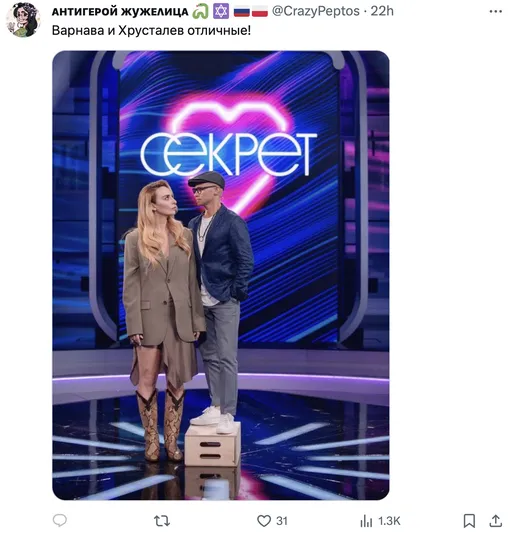This screenshot has height=539, width=510.
Task: Open the 22h timestamp link
Action: click(x=382, y=11)
